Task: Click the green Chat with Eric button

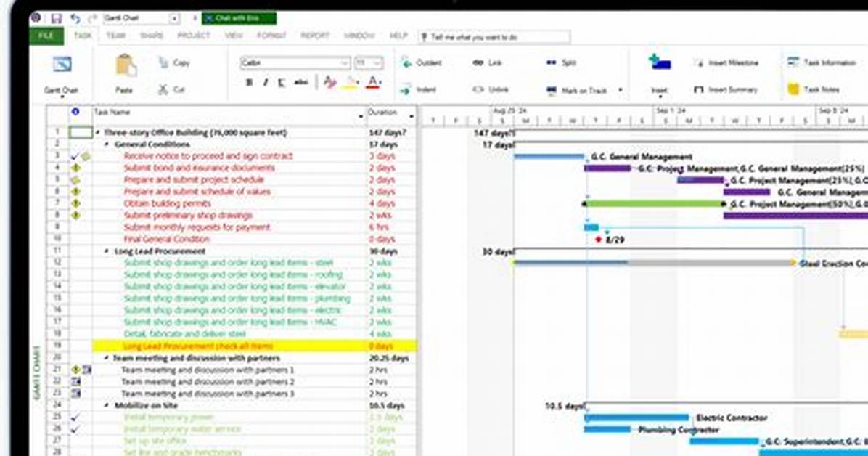Action: tap(239, 18)
